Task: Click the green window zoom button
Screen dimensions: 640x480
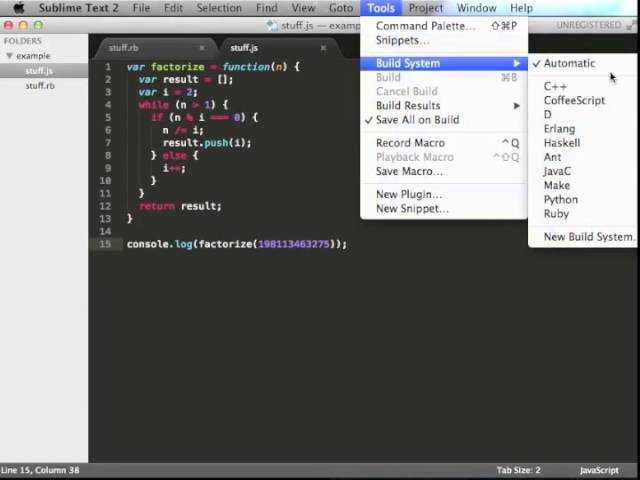Action: click(38, 25)
